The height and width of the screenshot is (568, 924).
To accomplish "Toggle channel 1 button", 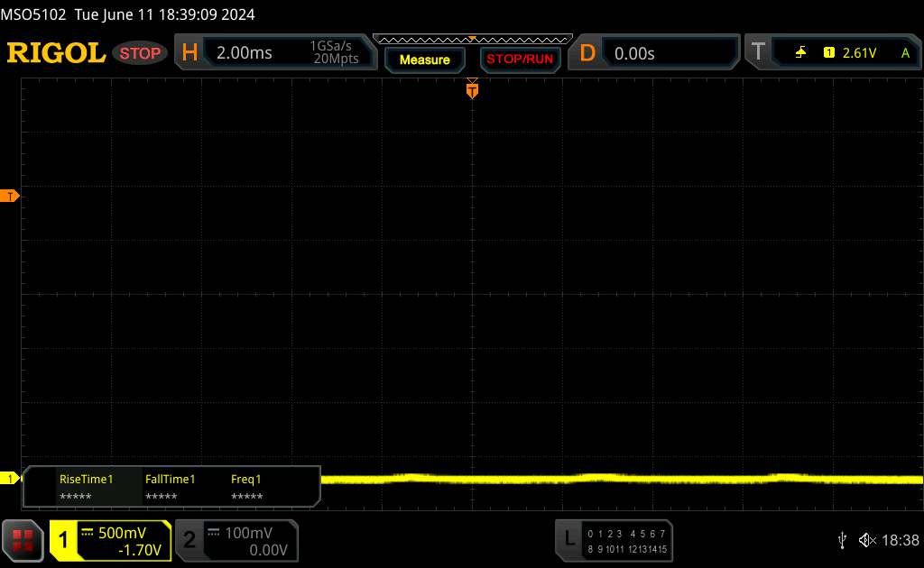I will [x=64, y=540].
